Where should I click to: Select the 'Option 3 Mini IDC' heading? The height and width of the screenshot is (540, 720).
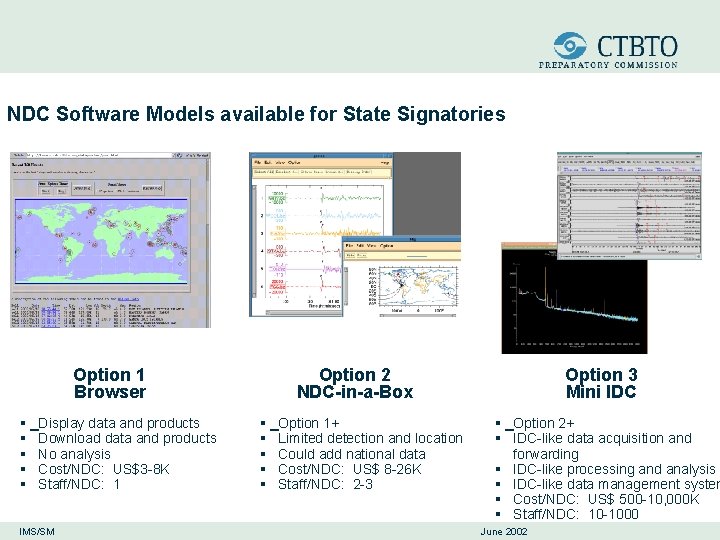(601, 383)
